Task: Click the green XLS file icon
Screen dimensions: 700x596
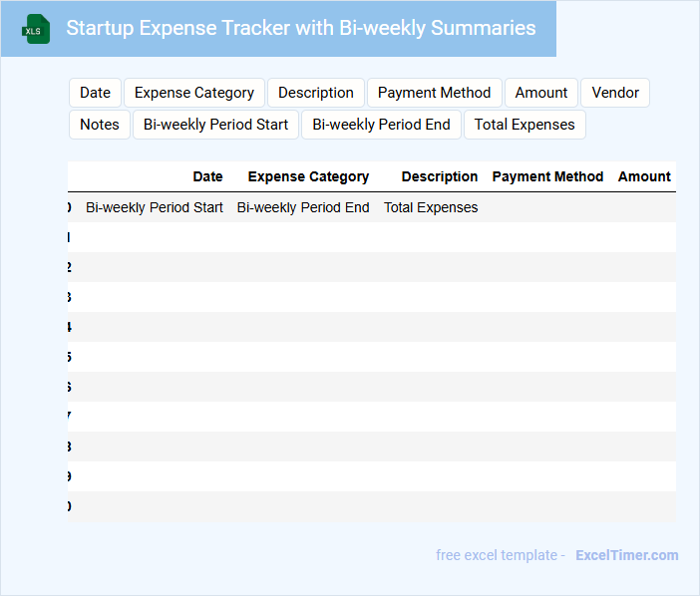Action: [x=36, y=29]
